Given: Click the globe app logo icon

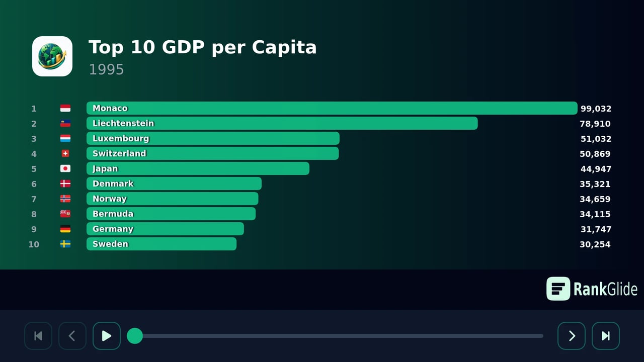Looking at the screenshot, I should click(52, 56).
